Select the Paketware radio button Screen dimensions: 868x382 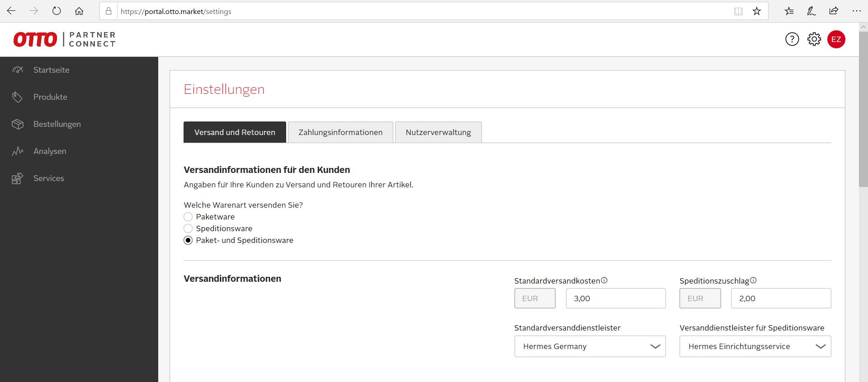(x=188, y=217)
